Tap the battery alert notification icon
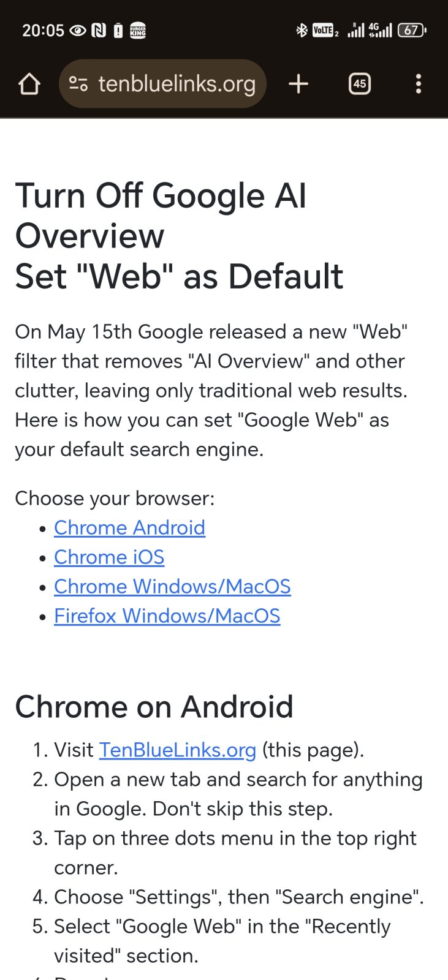The width and height of the screenshot is (448, 980). coord(118,30)
